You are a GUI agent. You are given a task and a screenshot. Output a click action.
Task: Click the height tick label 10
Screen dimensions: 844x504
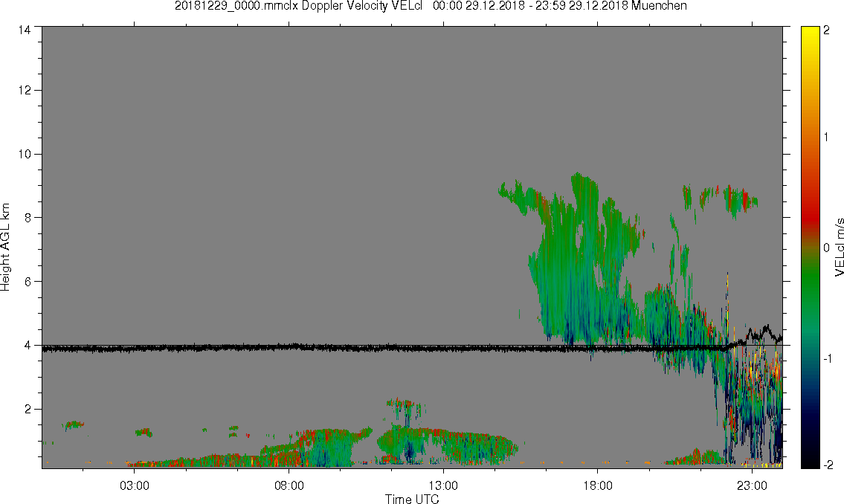coord(25,154)
